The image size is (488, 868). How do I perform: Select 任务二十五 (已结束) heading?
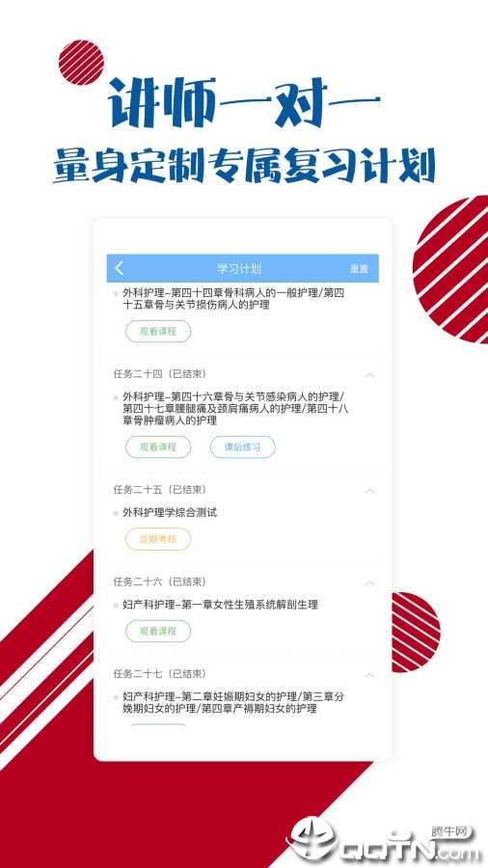pos(160,490)
